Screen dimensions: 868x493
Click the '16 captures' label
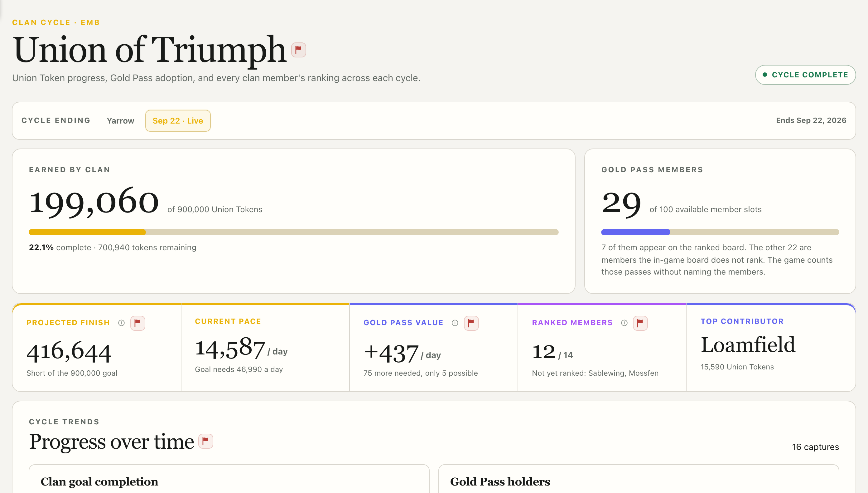click(x=815, y=447)
